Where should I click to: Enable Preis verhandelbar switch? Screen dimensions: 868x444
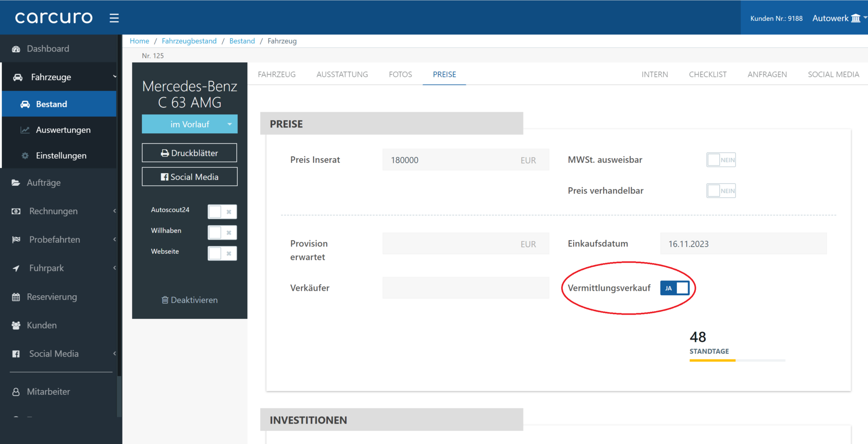[721, 191]
